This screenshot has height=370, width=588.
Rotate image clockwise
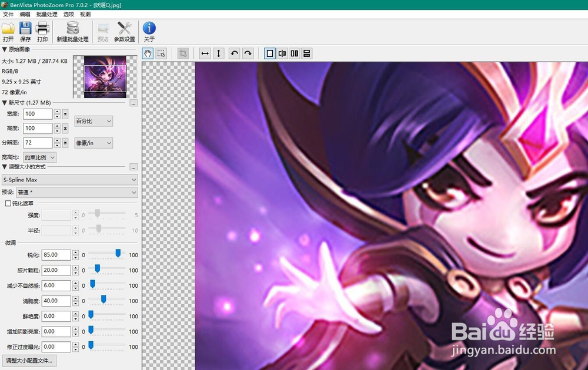click(248, 53)
